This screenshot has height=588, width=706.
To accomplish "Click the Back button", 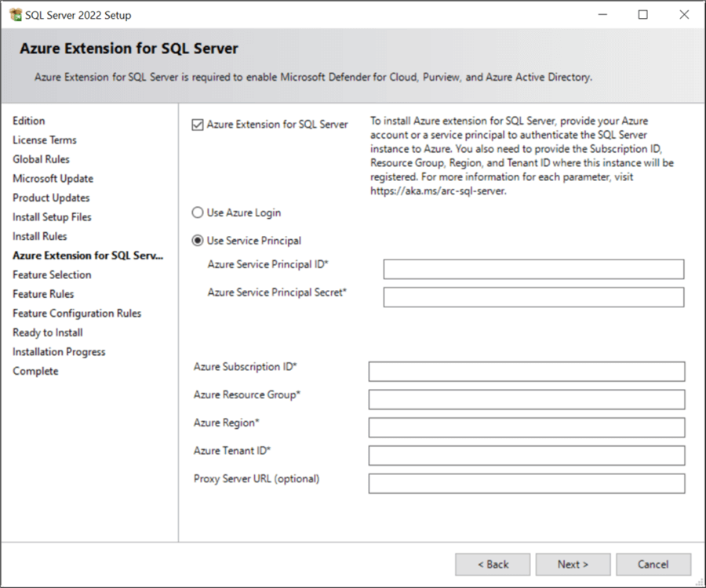I will (x=492, y=564).
